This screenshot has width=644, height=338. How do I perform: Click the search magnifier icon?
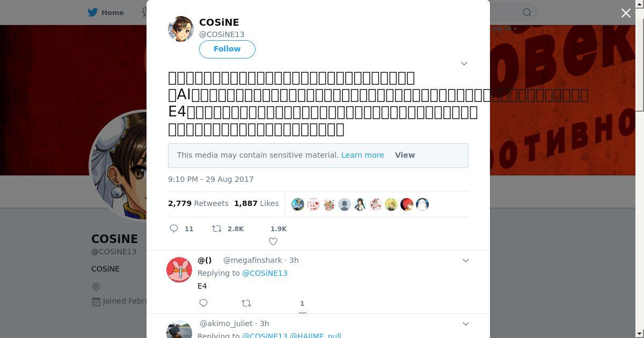click(527, 12)
